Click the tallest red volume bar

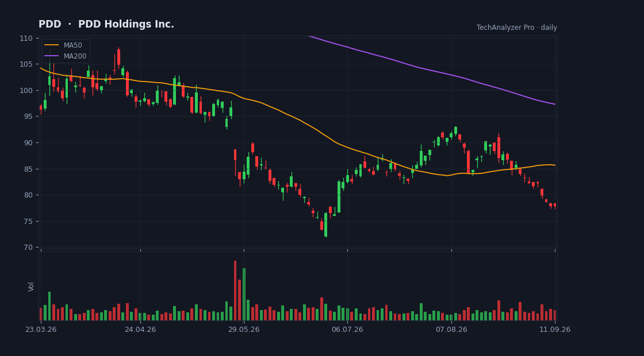[235, 291]
